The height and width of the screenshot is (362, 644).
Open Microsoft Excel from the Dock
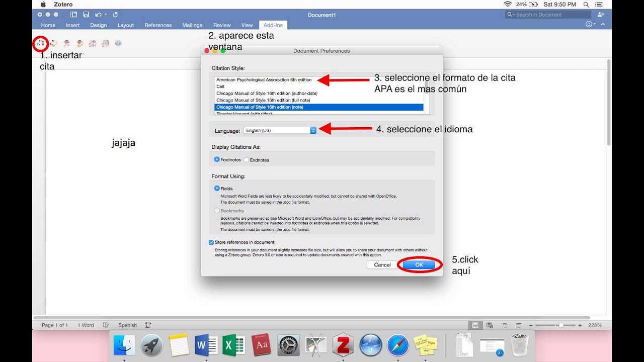pyautogui.click(x=233, y=345)
